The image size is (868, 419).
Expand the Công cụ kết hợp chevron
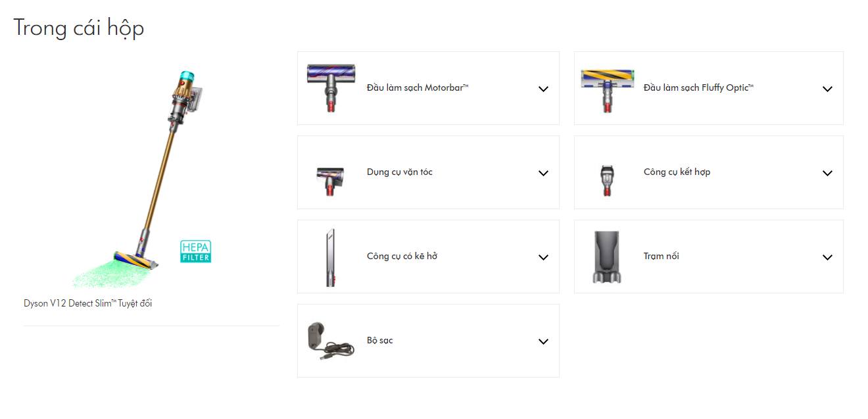pos(827,173)
